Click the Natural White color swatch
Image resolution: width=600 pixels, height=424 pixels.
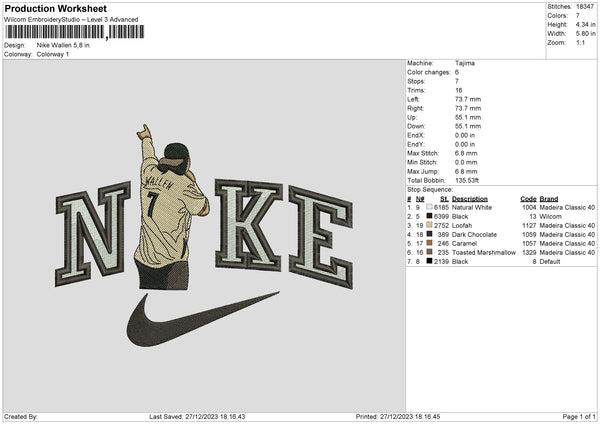tap(429, 207)
